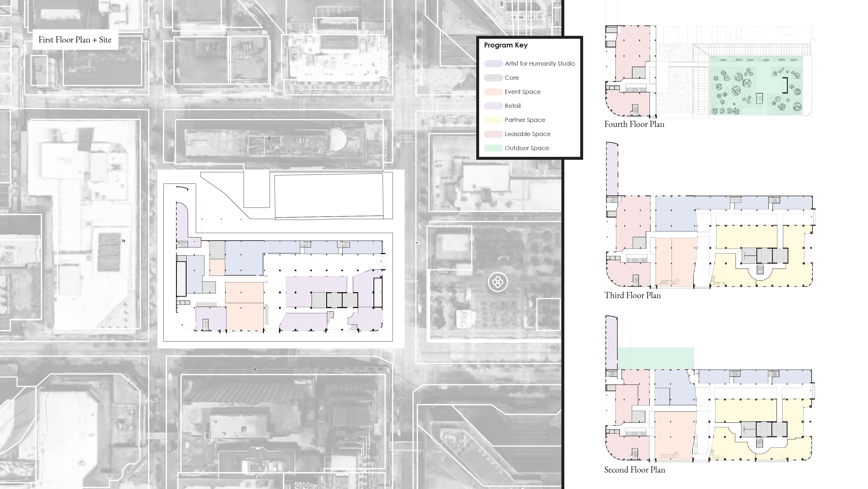Screen dimensions: 868x489
Task: Click the west elevation marker icon
Action: tap(123, 241)
